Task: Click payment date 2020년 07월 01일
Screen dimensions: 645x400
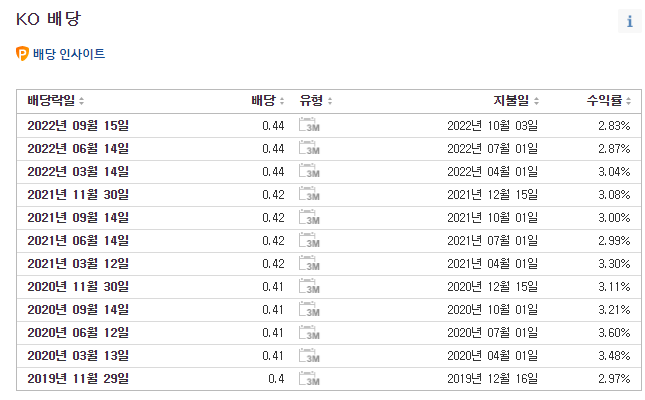Action: click(492, 333)
